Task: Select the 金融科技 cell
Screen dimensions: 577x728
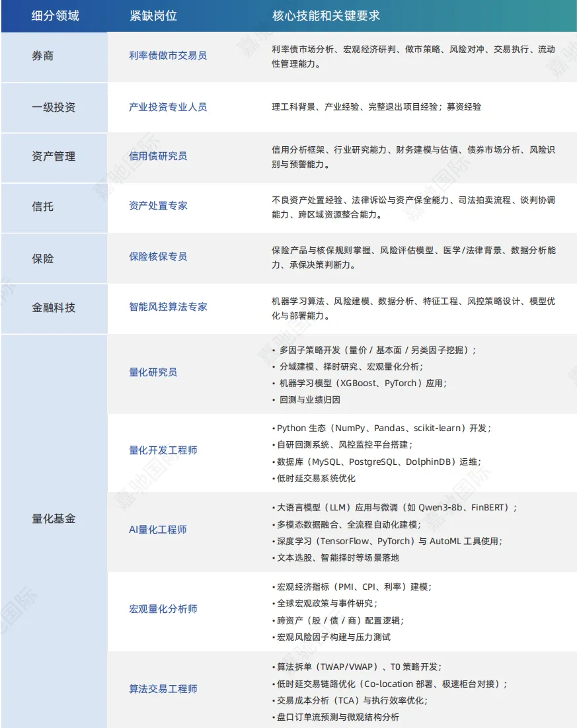Action: tap(54, 308)
